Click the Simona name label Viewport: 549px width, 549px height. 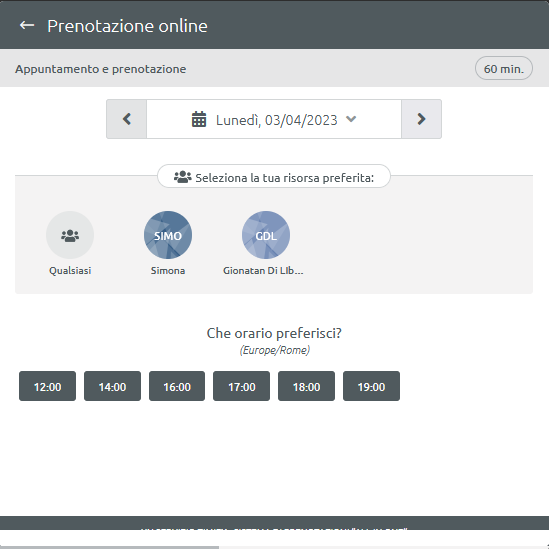pyautogui.click(x=168, y=271)
